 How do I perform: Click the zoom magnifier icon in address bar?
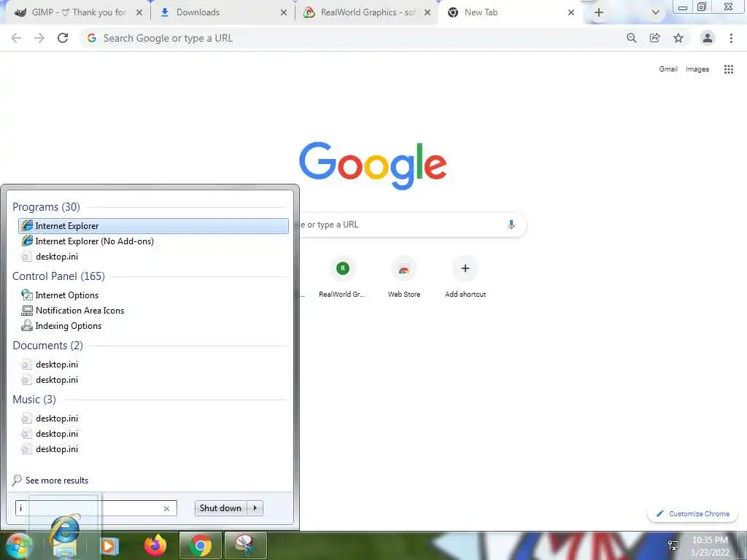(631, 38)
